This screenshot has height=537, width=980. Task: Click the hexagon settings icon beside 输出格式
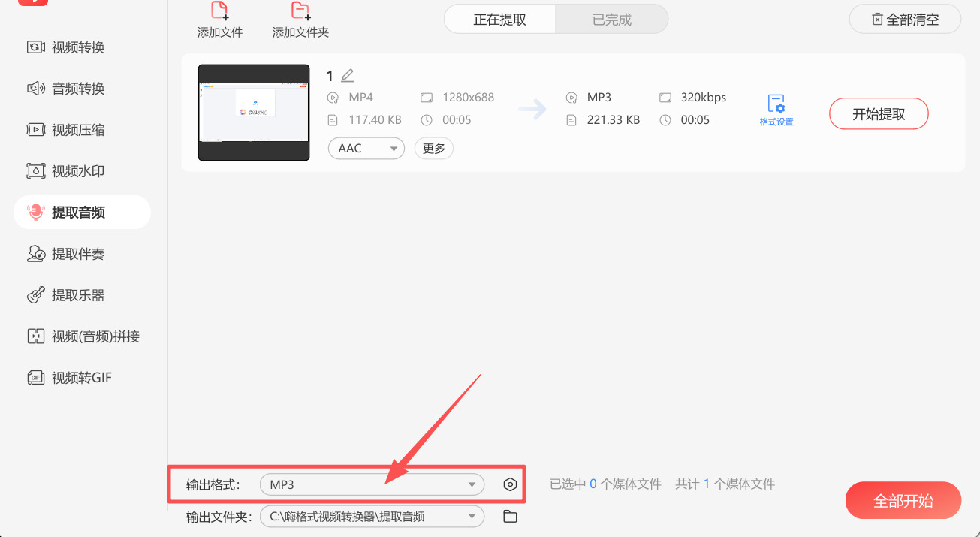point(511,485)
